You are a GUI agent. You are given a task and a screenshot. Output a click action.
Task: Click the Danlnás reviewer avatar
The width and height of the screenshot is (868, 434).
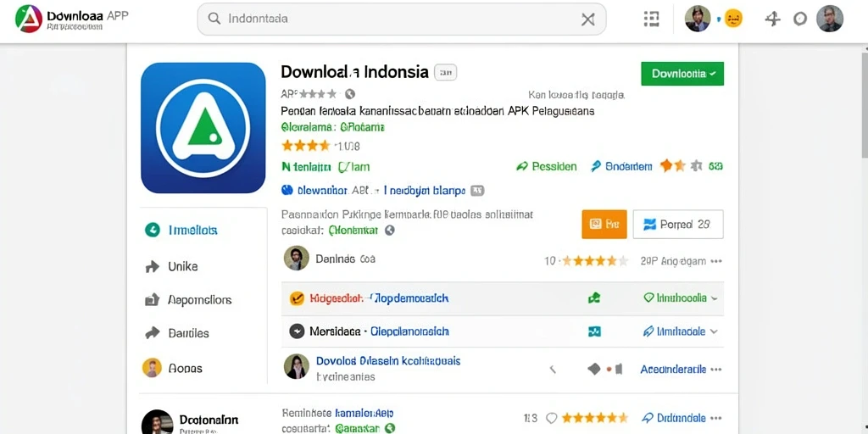tap(296, 258)
